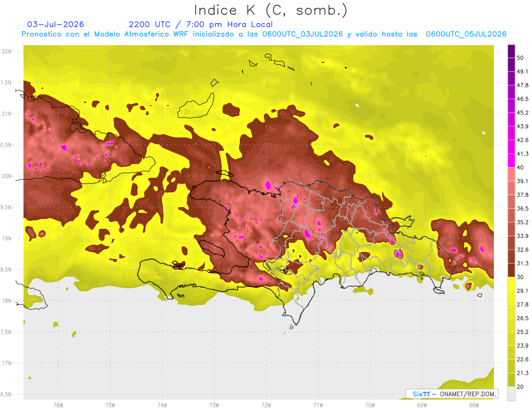Click the colorbar value '46.5'
532x411 pixels.
[523, 99]
